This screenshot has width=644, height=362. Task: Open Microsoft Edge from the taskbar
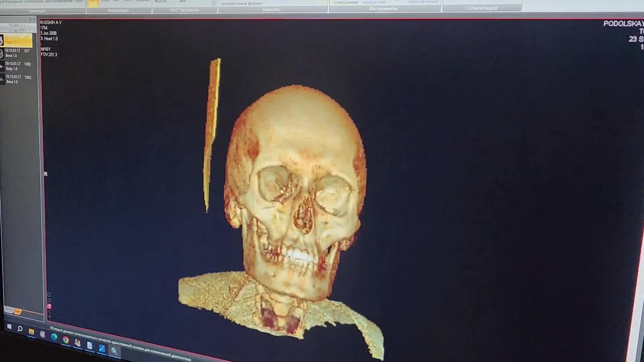(x=54, y=337)
